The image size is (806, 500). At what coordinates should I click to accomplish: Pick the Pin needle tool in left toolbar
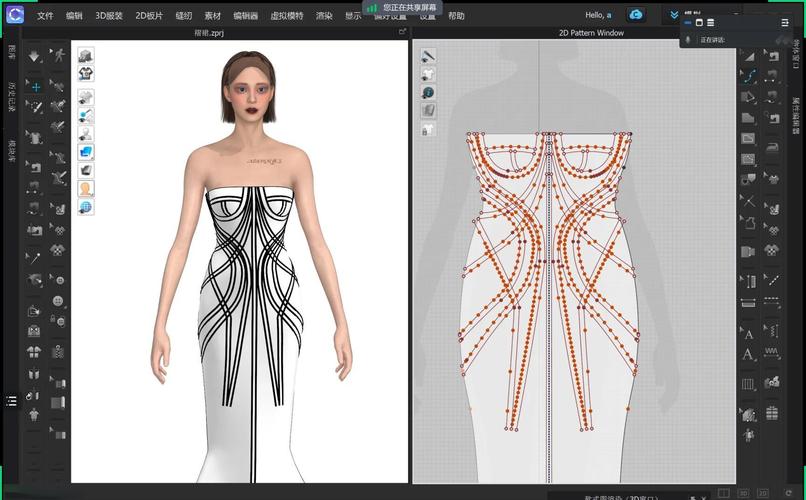click(33, 257)
